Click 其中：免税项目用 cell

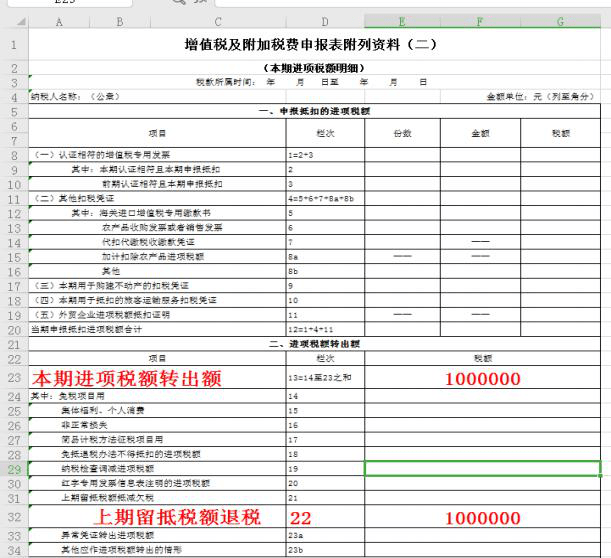coord(157,396)
